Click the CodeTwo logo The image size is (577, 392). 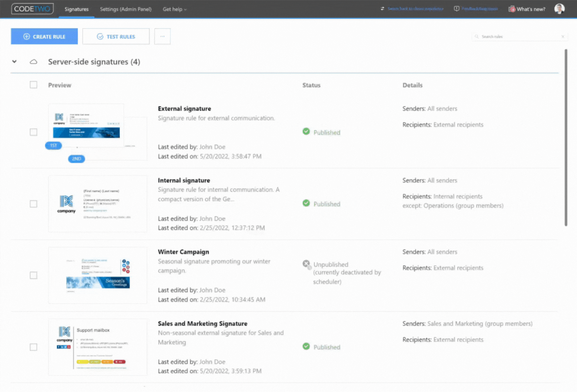click(32, 9)
